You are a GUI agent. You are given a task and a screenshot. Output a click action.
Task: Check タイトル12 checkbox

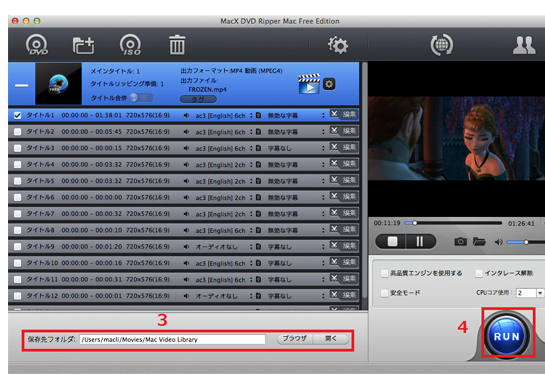[17, 296]
